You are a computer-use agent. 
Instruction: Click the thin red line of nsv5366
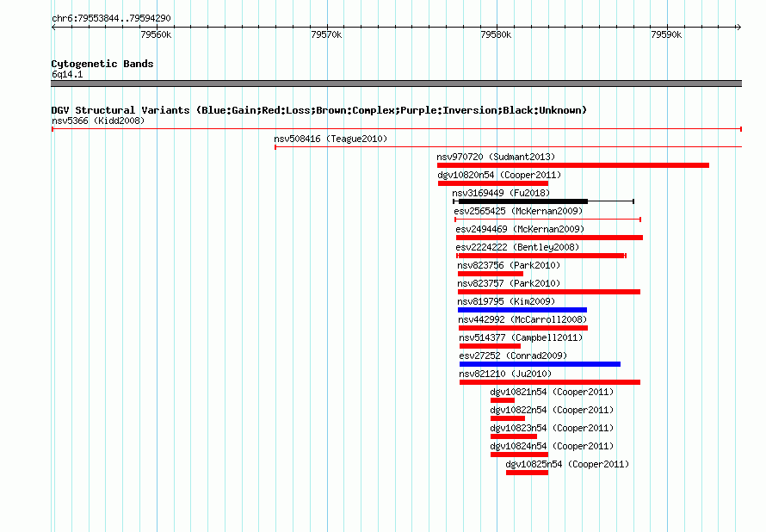click(x=397, y=129)
